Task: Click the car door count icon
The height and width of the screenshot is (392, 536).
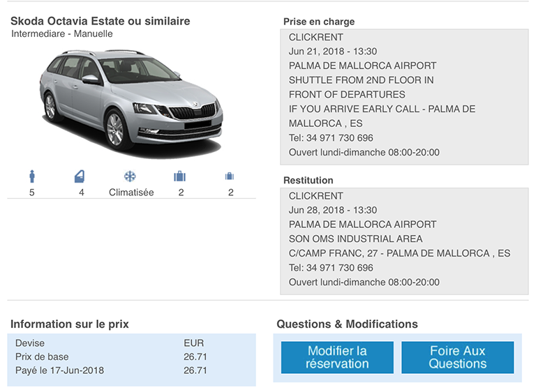Action: coord(80,176)
